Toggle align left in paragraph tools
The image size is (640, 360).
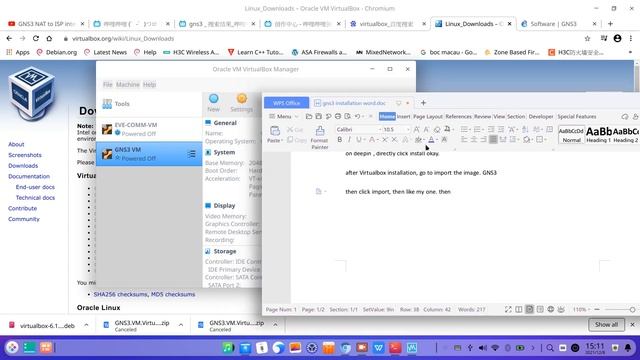pos(464,140)
